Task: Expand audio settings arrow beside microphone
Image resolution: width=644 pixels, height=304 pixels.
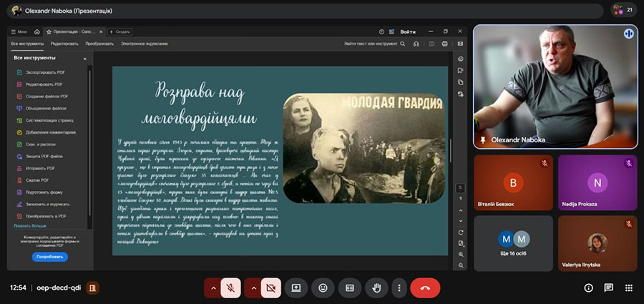Action: [x=213, y=288]
